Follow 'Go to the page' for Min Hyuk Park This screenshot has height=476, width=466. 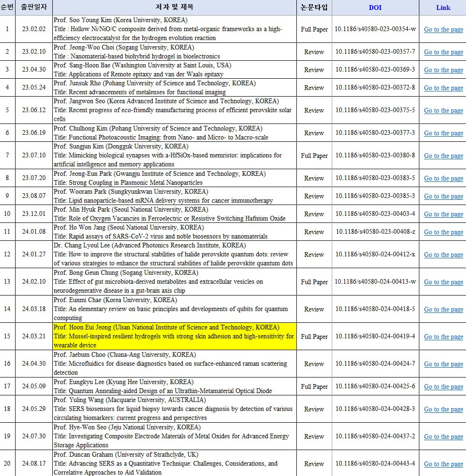point(443,214)
